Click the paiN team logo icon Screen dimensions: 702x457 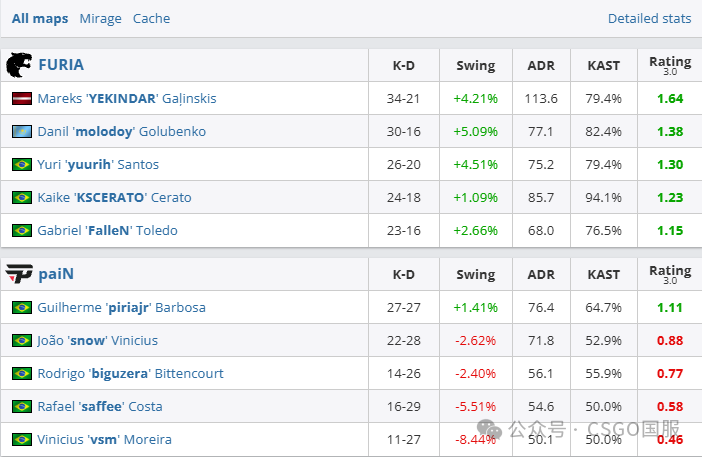click(19, 273)
